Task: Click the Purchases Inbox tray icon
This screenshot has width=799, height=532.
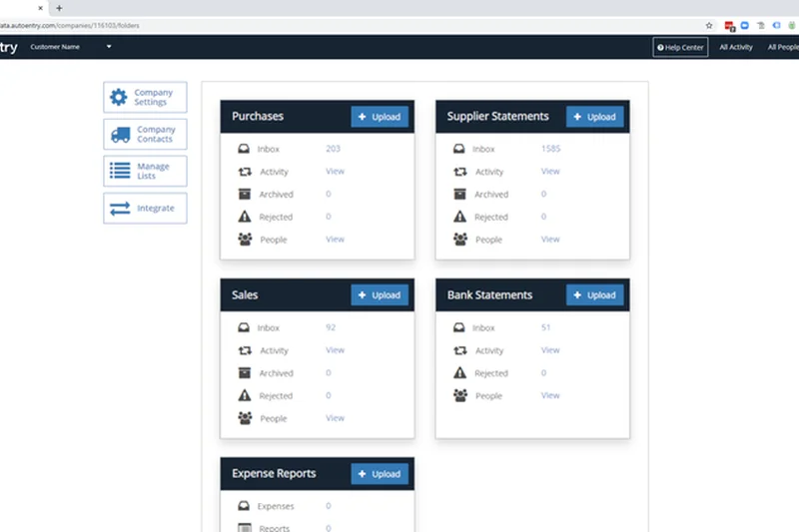Action: point(245,149)
